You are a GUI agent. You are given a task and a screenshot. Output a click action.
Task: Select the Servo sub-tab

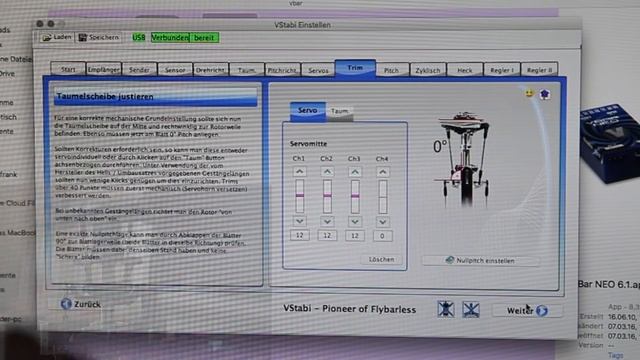(x=308, y=111)
